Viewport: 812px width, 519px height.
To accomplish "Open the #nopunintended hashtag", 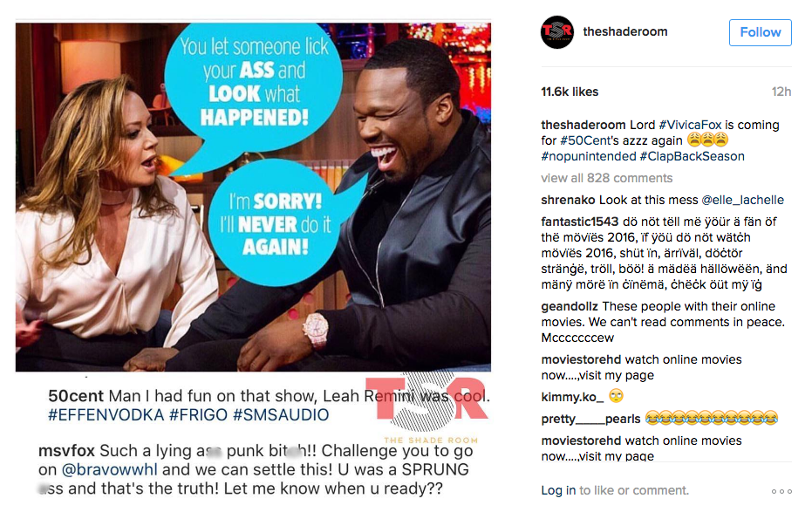I will (588, 156).
